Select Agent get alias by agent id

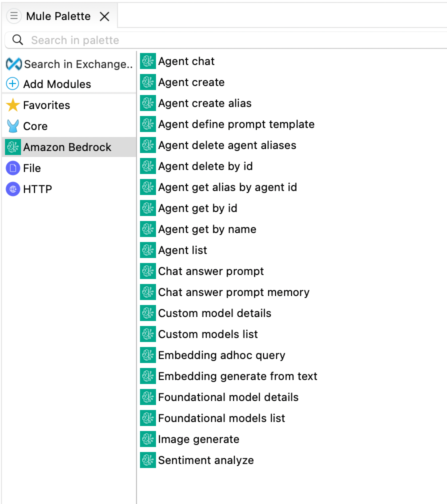coord(227,187)
